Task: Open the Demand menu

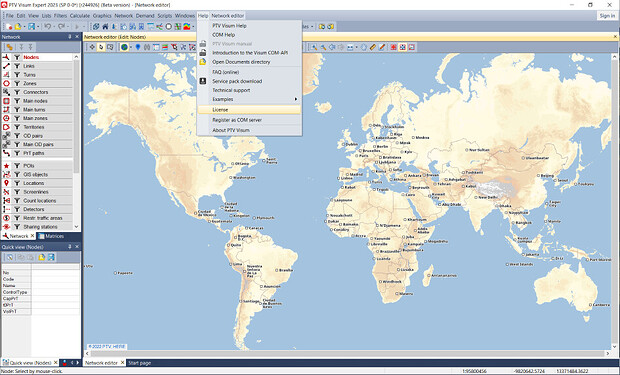Action: point(145,16)
